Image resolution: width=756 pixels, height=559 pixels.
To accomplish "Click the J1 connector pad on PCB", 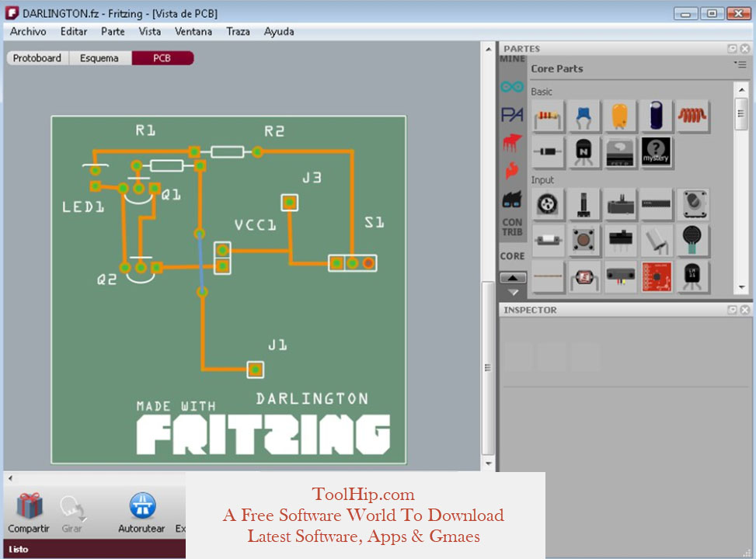I will pyautogui.click(x=255, y=370).
